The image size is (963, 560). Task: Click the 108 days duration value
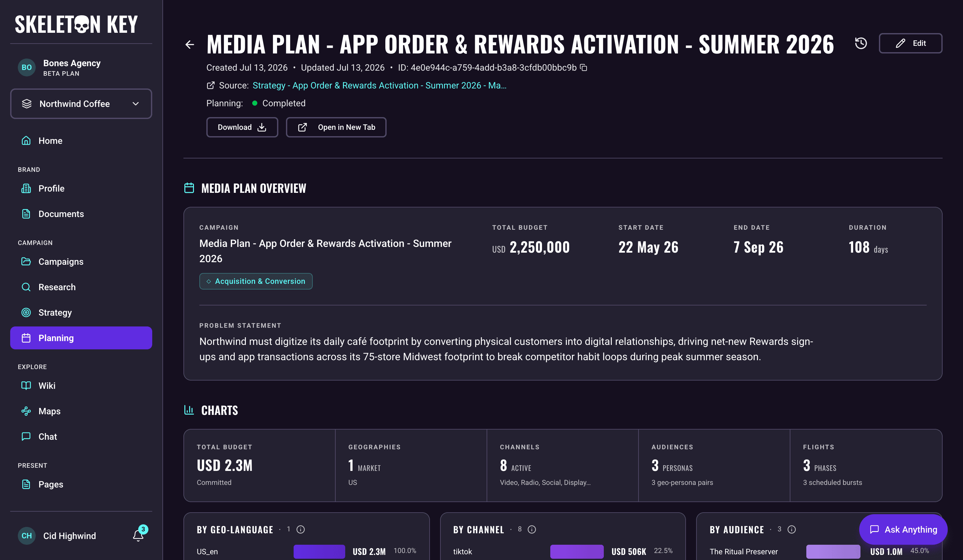[868, 247]
